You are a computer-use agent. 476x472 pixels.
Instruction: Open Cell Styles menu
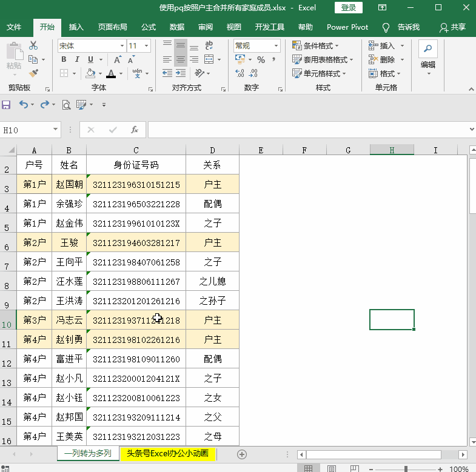pyautogui.click(x=319, y=73)
